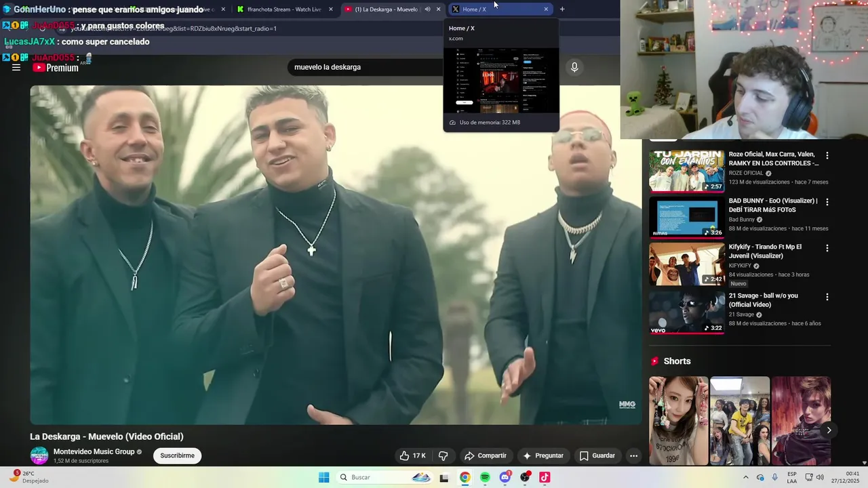Viewport: 868px width, 488px height.
Task: Show hidden system tray icons
Action: tap(745, 477)
